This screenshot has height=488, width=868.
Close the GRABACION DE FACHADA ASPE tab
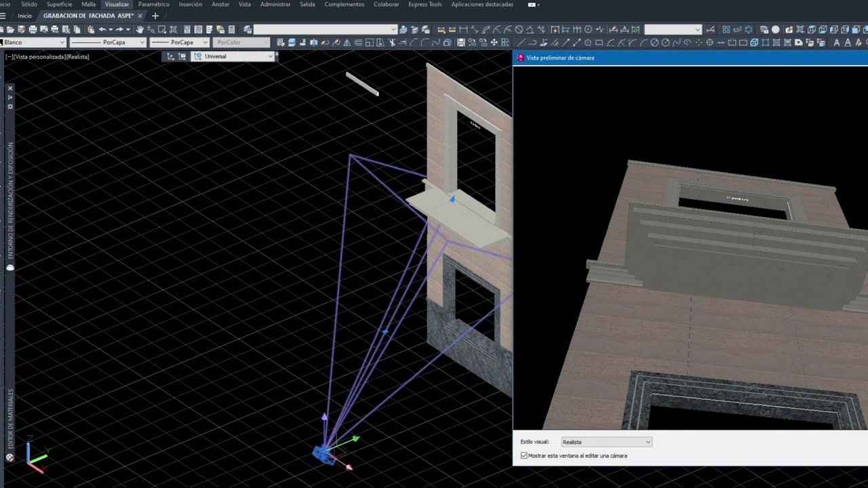coord(140,16)
